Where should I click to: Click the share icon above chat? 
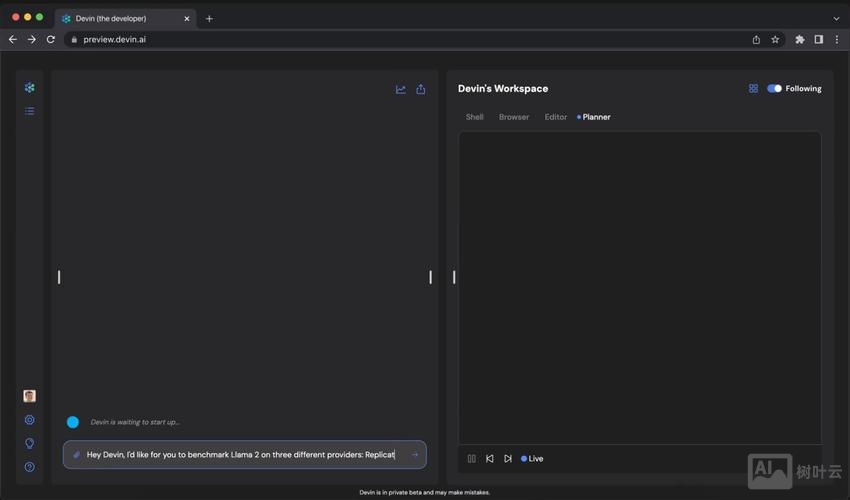click(x=421, y=89)
